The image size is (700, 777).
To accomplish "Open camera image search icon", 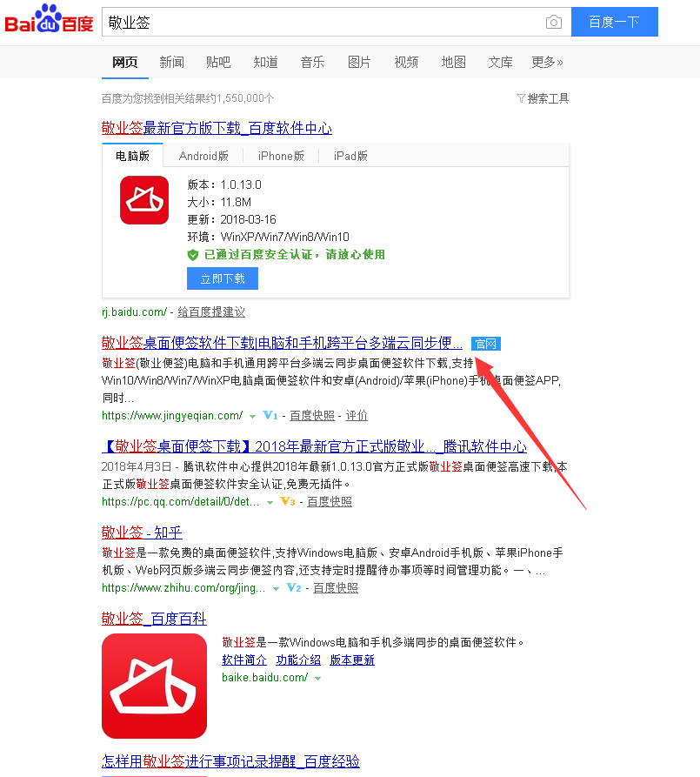I will click(553, 23).
